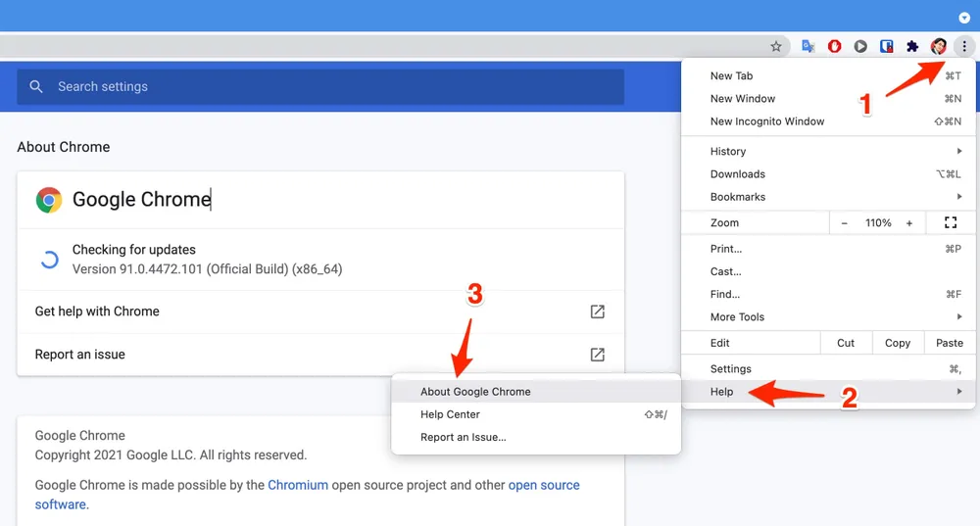
Task: Click the grey play-button extension icon
Action: point(860,46)
